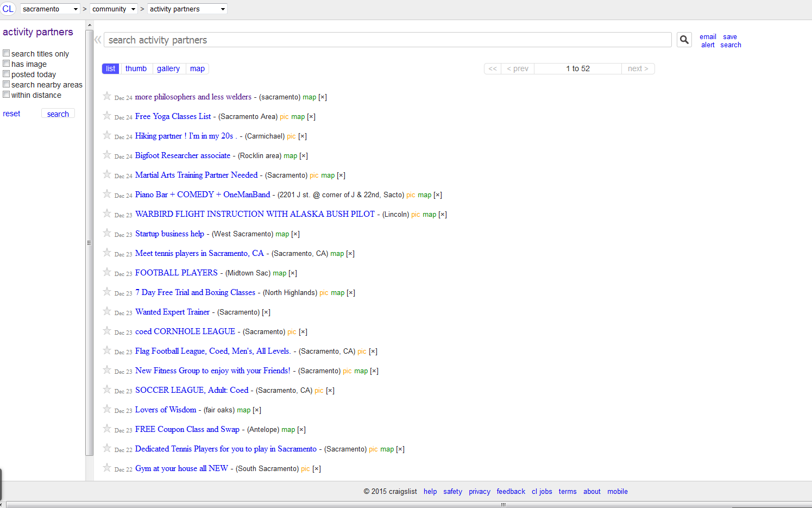Star the Gym at your house listing
Viewport: 812px width, 508px height.
[x=107, y=468]
